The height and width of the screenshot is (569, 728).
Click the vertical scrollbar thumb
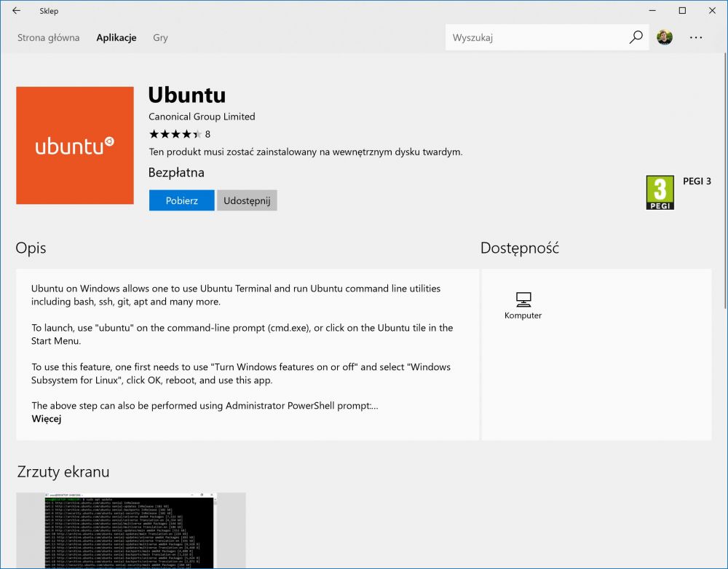pos(725,181)
